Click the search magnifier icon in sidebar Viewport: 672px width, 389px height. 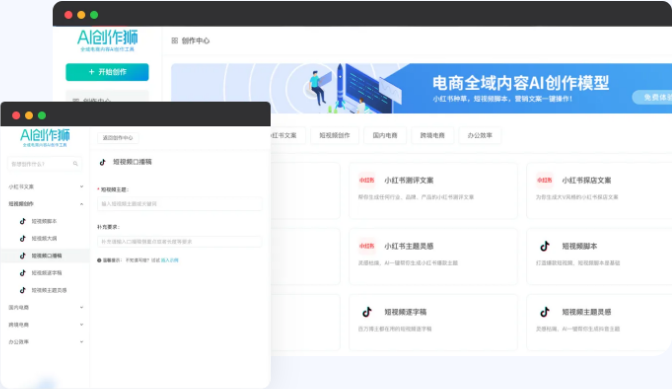[x=75, y=164]
